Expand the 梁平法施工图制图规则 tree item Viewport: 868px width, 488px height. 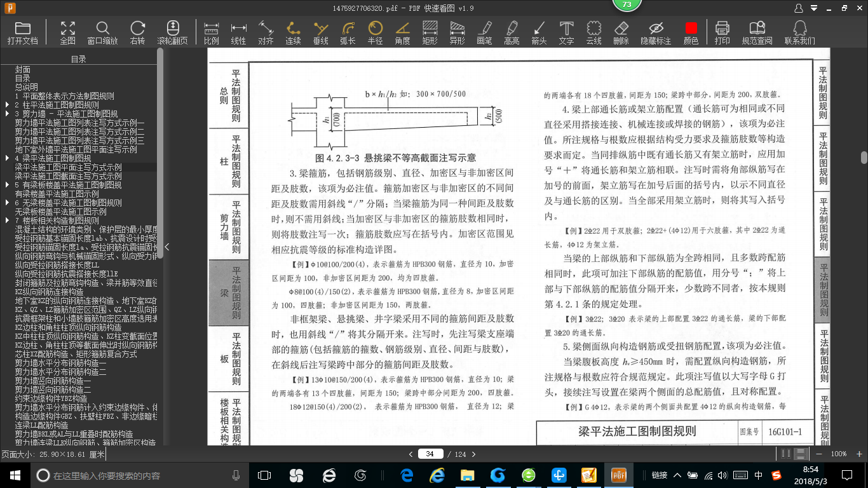[7, 158]
